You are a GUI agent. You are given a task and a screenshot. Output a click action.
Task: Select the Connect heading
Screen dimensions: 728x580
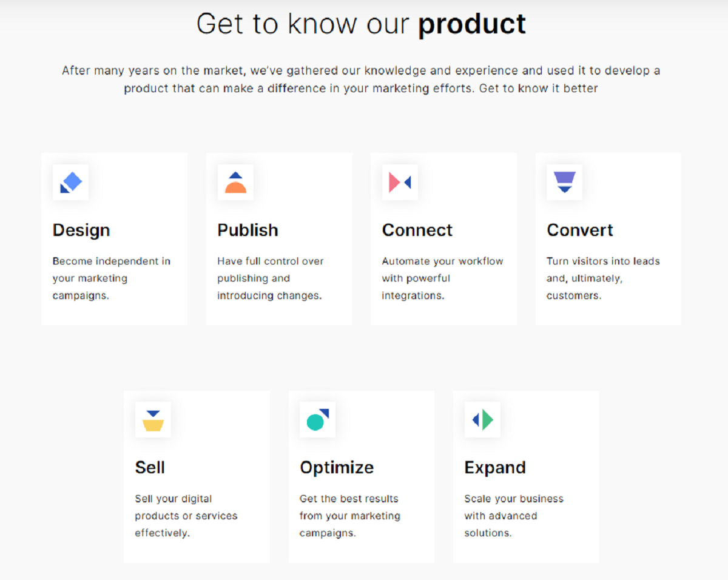[x=417, y=231]
